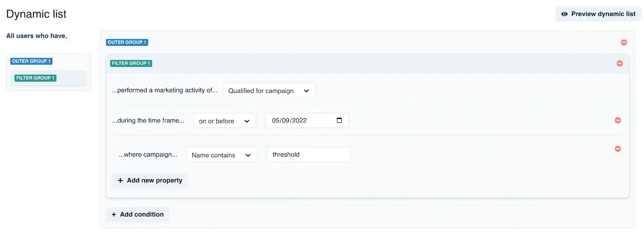644x235 pixels.
Task: Add condition to outer group
Action: pyautogui.click(x=138, y=214)
